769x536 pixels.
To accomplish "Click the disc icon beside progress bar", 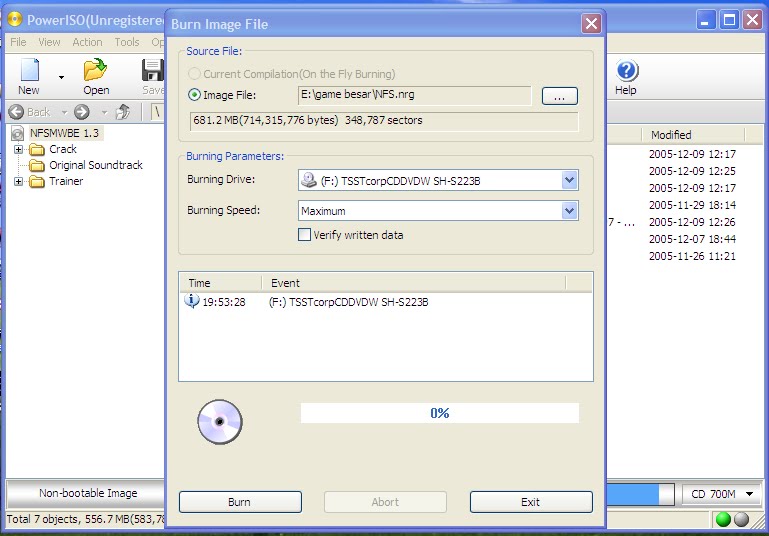I will 220,422.
